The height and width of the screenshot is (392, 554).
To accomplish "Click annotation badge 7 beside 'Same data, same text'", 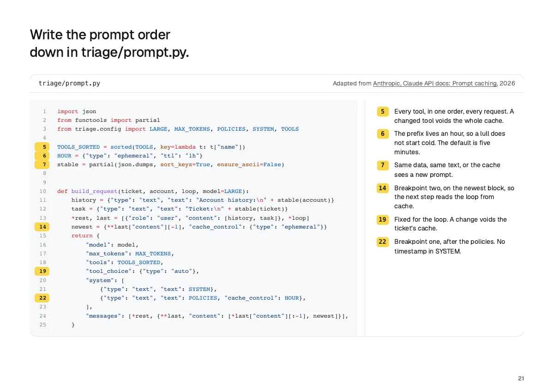I will [x=383, y=165].
